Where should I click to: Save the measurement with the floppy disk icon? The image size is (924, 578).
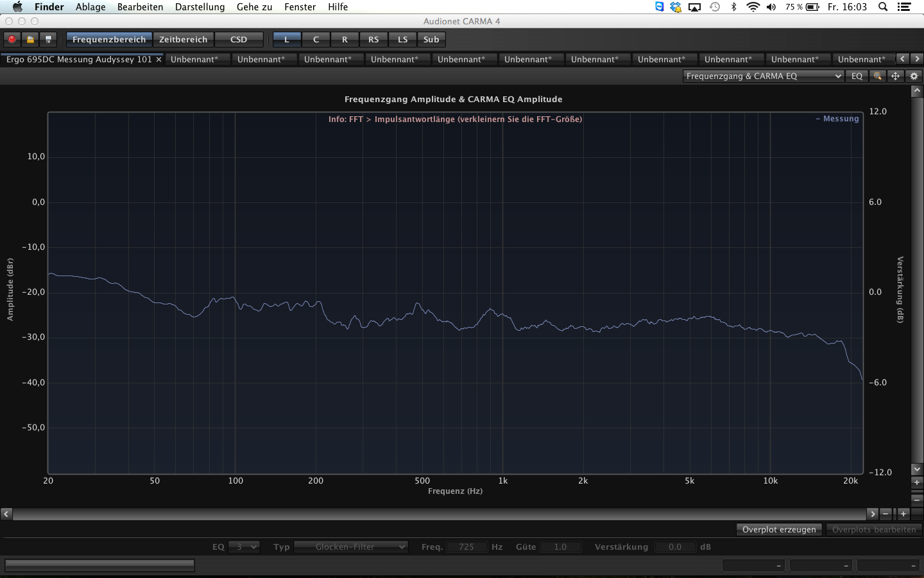click(x=48, y=39)
